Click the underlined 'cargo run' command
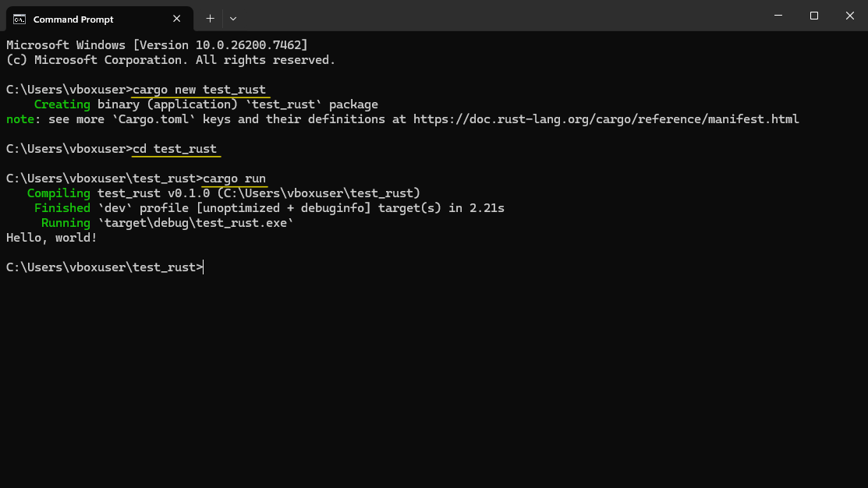This screenshot has height=488, width=868. pyautogui.click(x=235, y=179)
